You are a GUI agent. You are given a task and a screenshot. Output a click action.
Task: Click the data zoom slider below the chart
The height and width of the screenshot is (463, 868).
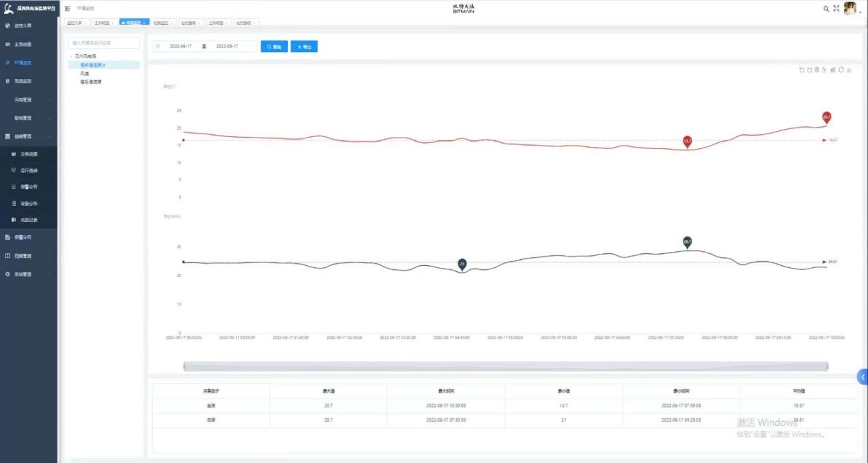point(505,366)
